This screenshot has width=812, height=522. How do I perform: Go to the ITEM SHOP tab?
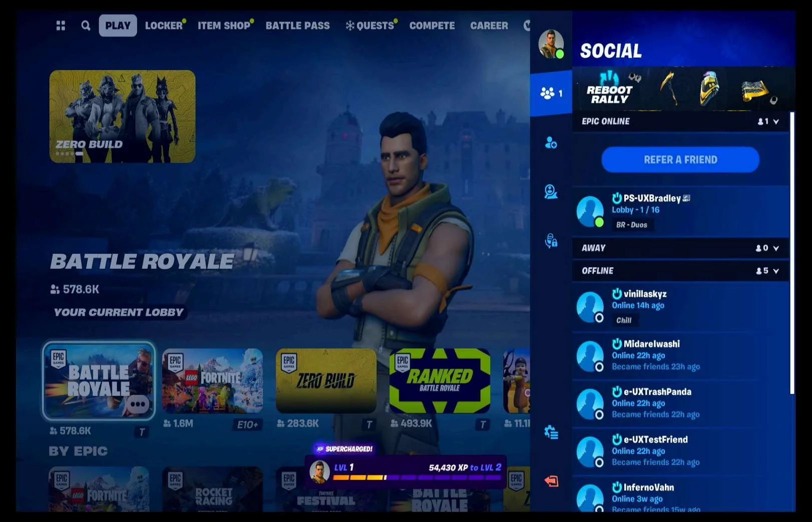point(225,26)
